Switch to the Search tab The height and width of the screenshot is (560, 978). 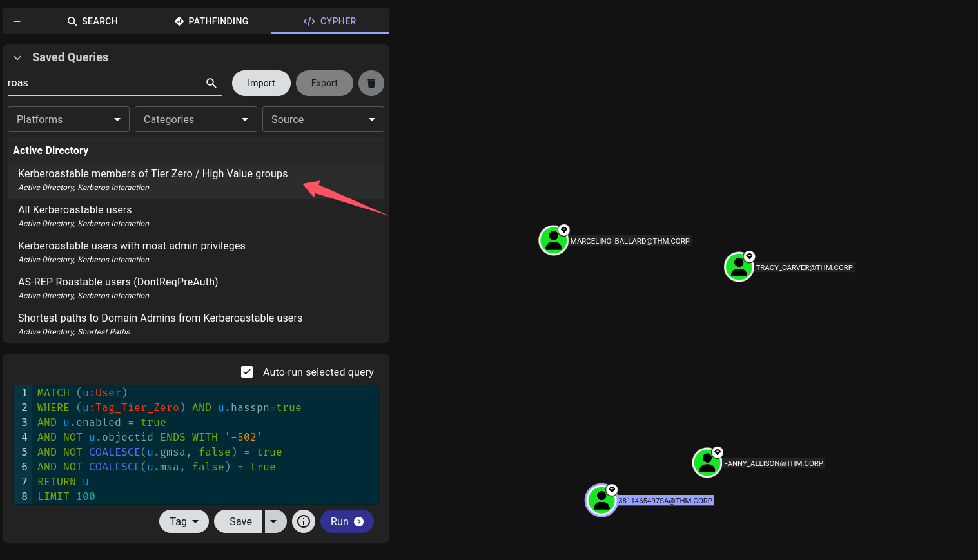point(93,21)
